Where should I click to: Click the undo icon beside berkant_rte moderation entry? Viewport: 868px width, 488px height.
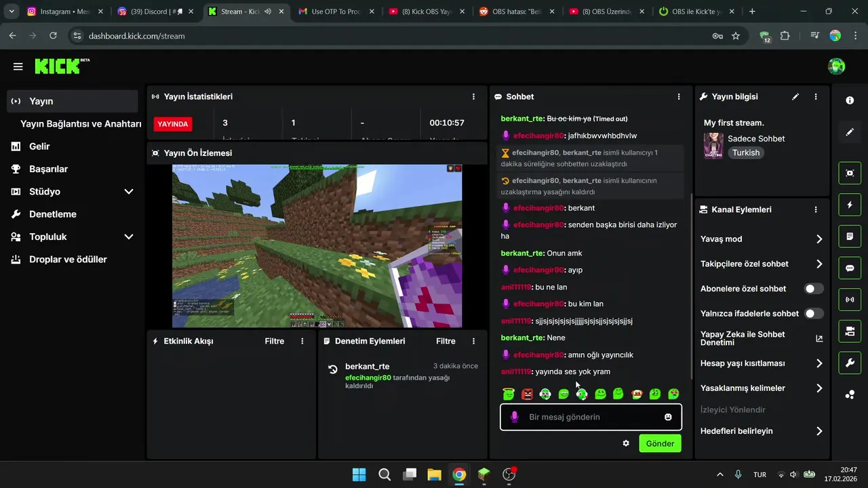coord(333,369)
